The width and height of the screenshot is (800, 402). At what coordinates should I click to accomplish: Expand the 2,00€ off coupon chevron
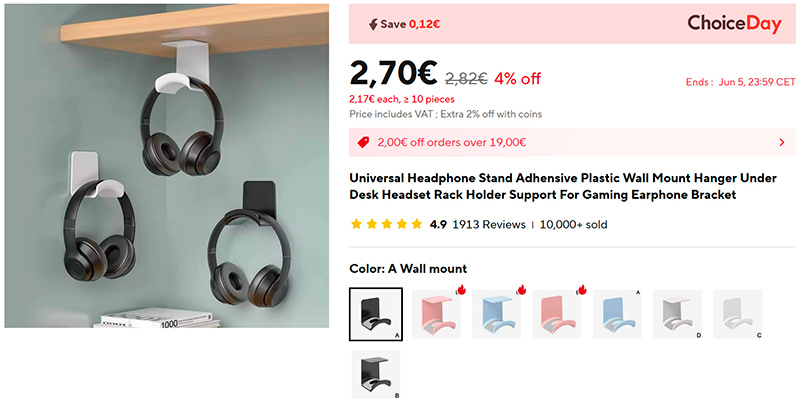[782, 142]
